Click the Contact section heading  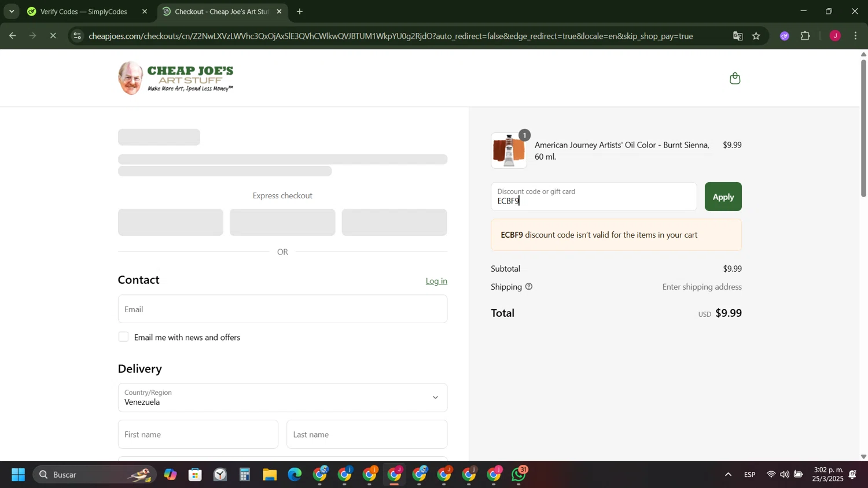point(139,280)
